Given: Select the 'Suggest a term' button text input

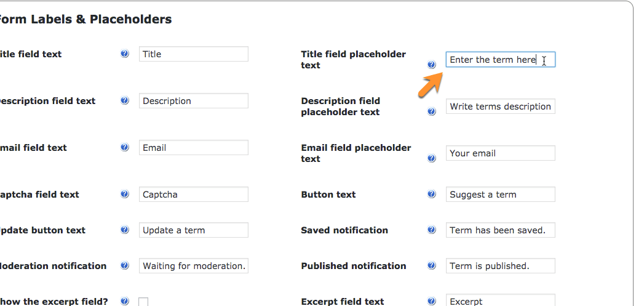Looking at the screenshot, I should pos(500,195).
